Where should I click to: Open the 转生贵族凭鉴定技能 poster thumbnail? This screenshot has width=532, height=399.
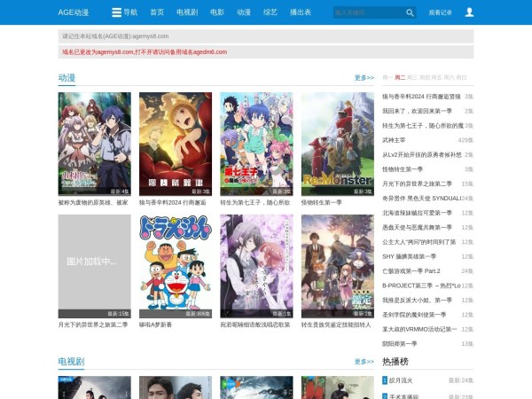[338, 266]
